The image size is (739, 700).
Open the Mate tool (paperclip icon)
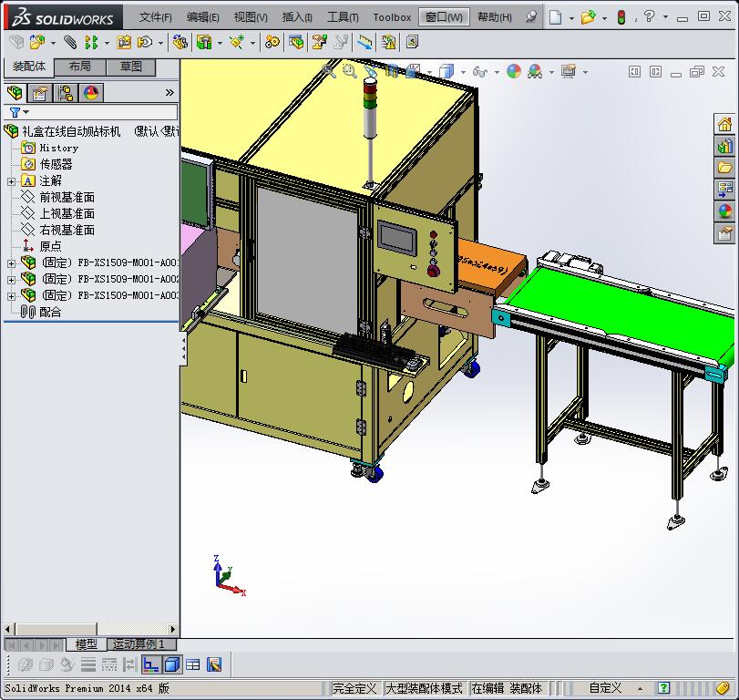(68, 41)
